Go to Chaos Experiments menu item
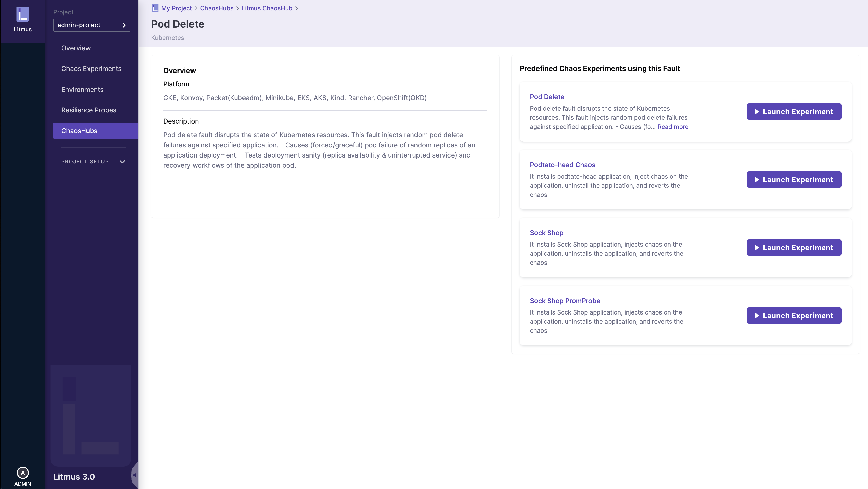The height and width of the screenshot is (489, 868). tap(91, 69)
